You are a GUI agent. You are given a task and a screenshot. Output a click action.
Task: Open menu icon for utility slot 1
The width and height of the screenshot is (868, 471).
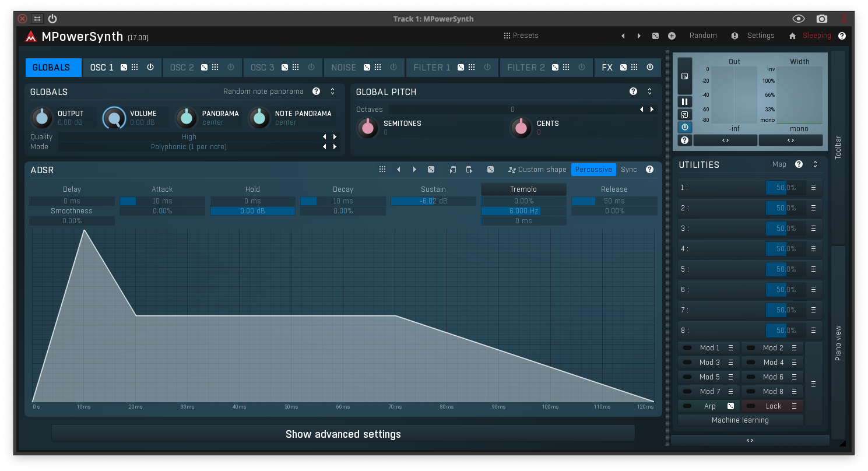coord(813,188)
